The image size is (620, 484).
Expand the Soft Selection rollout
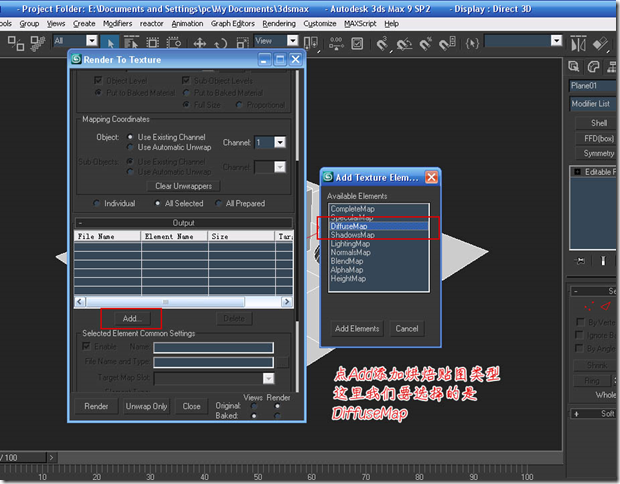click(593, 414)
